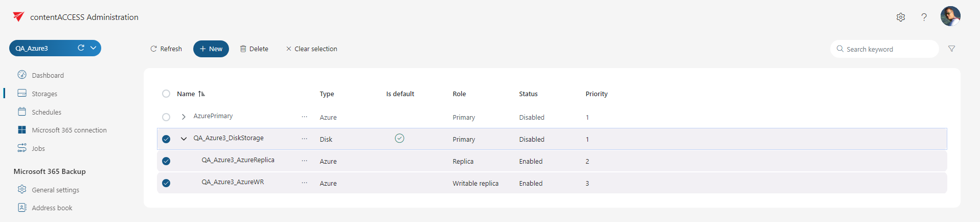The image size is (980, 222).
Task: Sort by Type column header
Action: pos(327,94)
